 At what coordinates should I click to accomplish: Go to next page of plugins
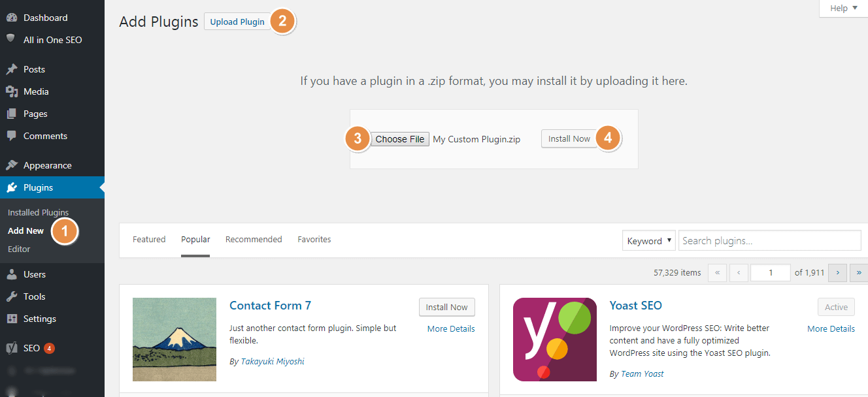837,273
